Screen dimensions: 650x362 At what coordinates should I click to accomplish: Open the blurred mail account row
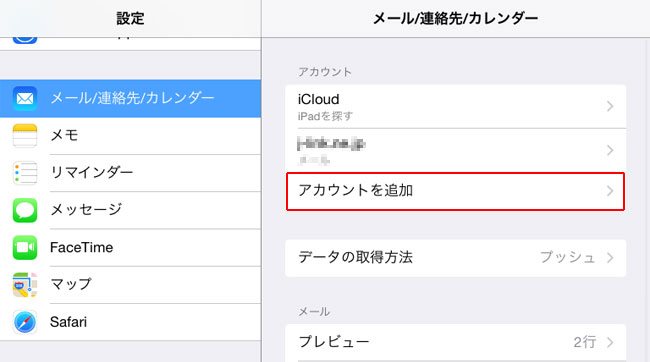pos(456,150)
